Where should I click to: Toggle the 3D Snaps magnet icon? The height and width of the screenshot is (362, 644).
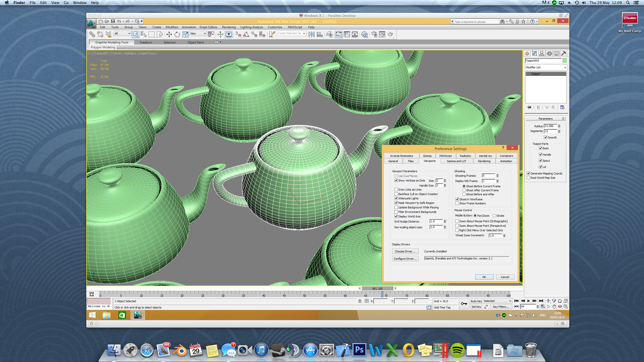pos(238,34)
